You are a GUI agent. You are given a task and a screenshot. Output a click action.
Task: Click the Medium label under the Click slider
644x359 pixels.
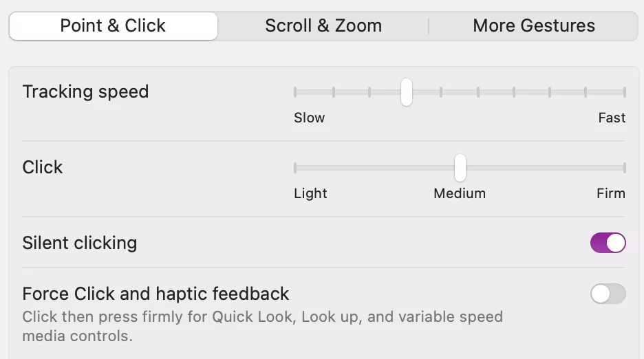pyautogui.click(x=460, y=193)
